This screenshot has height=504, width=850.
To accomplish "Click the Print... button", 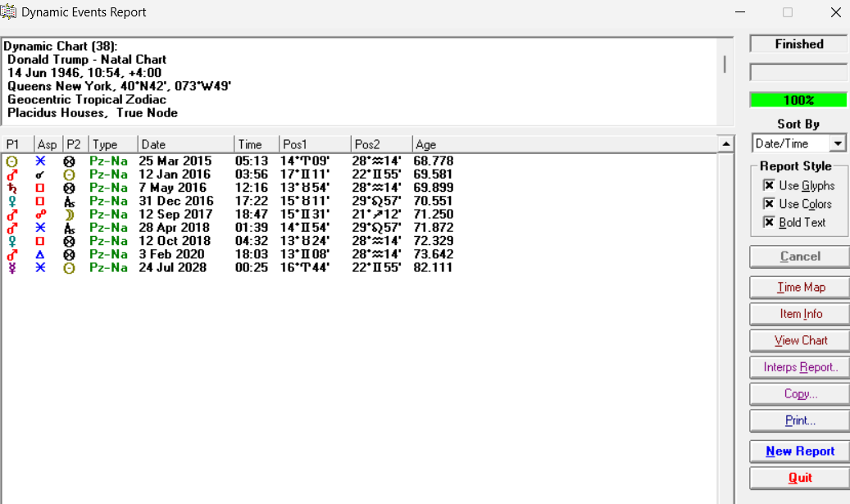I will click(799, 420).
